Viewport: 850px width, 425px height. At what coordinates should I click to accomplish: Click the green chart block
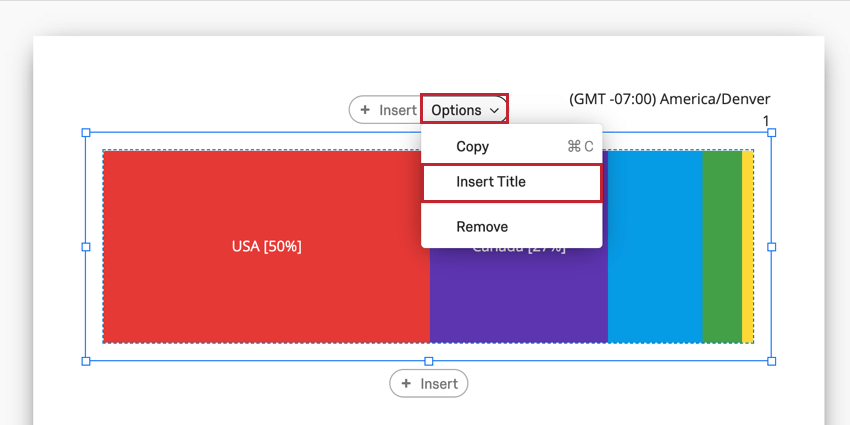click(x=722, y=247)
